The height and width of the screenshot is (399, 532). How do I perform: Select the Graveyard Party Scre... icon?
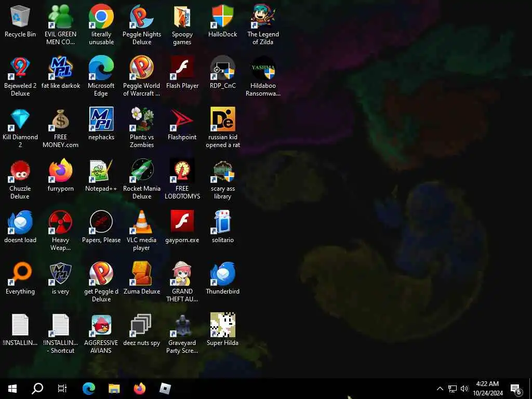pyautogui.click(x=182, y=334)
